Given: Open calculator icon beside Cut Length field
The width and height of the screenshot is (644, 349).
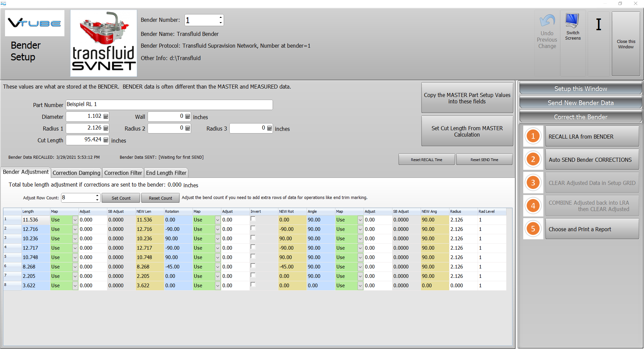Looking at the screenshot, I should [x=106, y=140].
